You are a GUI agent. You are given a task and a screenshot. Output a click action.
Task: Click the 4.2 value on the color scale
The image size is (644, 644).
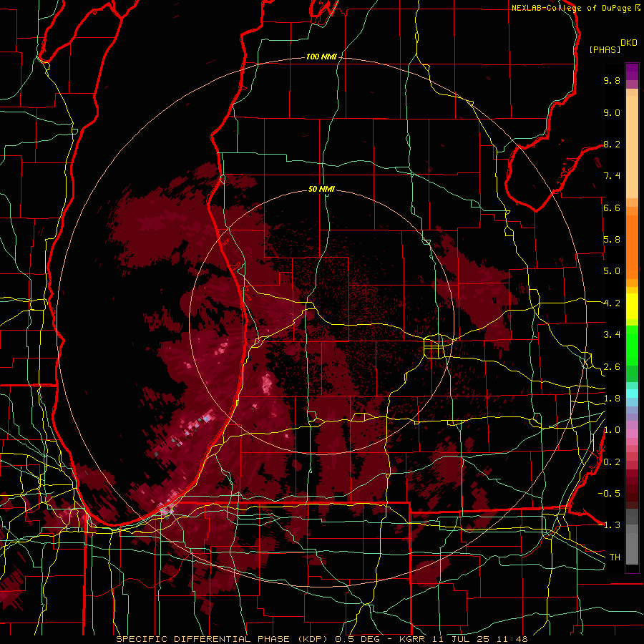pyautogui.click(x=612, y=303)
